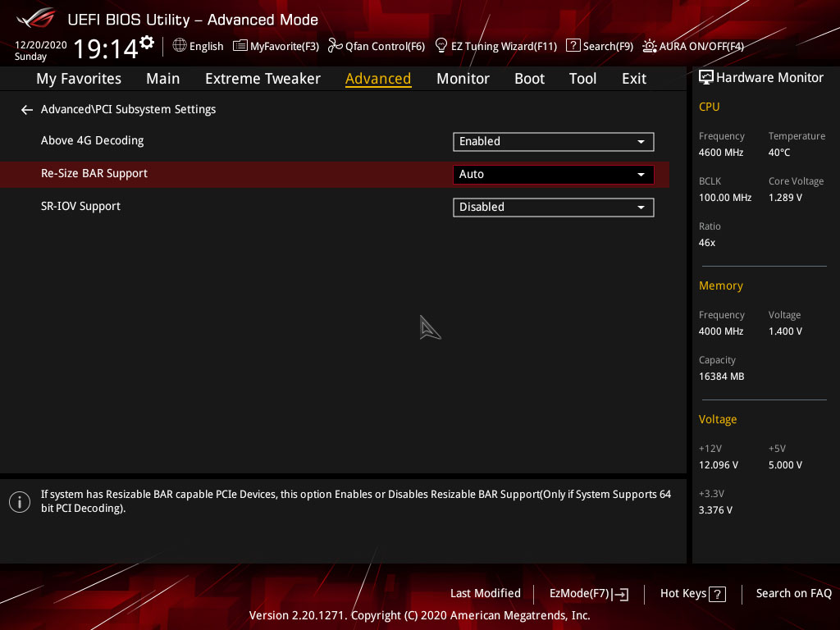Click BCLK value 100.00 MHz

pos(725,198)
